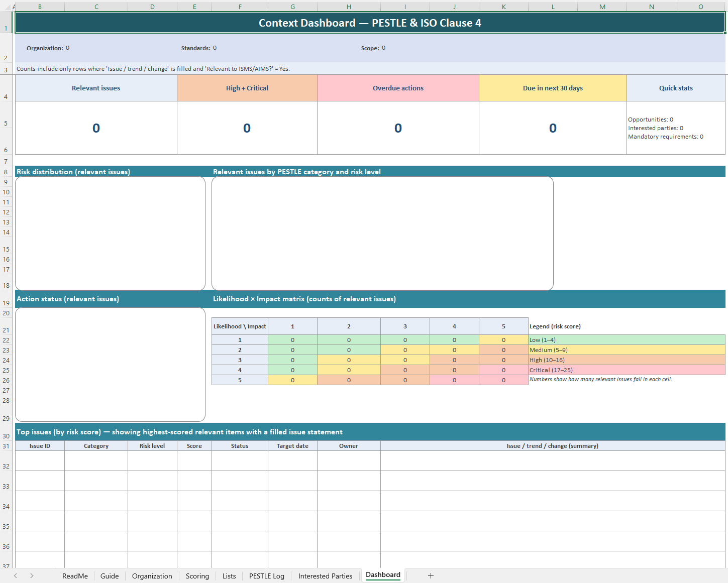Open the Guide sheet tab
The height and width of the screenshot is (583, 728).
tap(110, 576)
